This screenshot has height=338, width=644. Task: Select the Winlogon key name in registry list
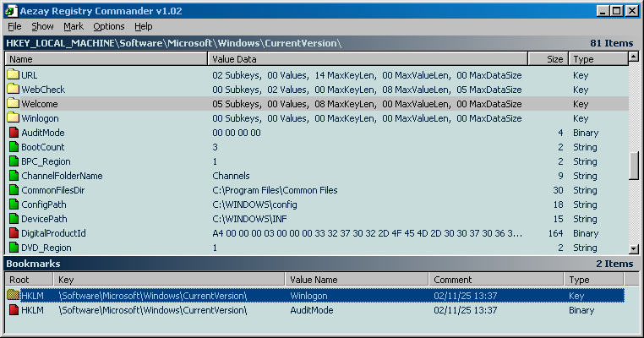pos(40,118)
